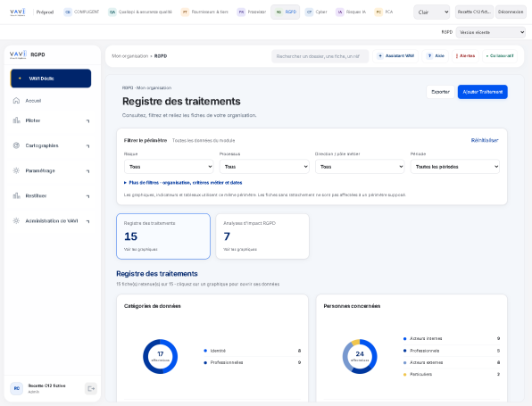Screen dimensions: 532x406
Task: Open the Processus filter dropdown
Action: pyautogui.click(x=264, y=167)
